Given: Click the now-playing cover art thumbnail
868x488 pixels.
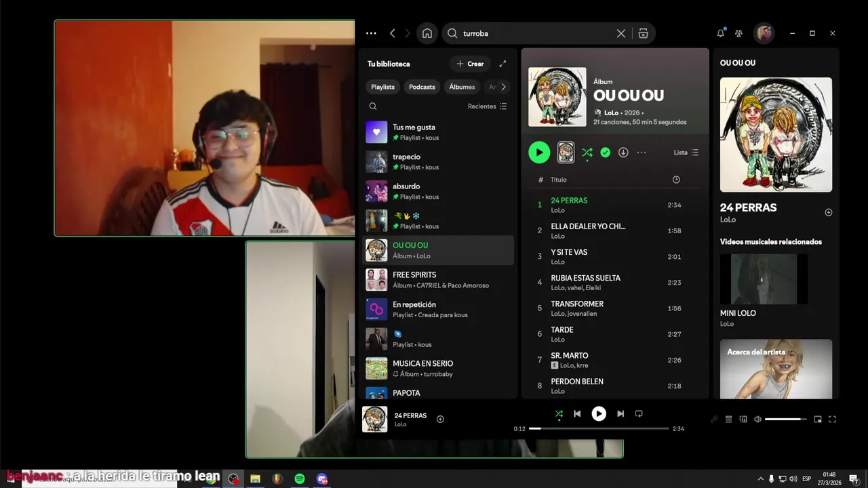Looking at the screenshot, I should click(374, 419).
